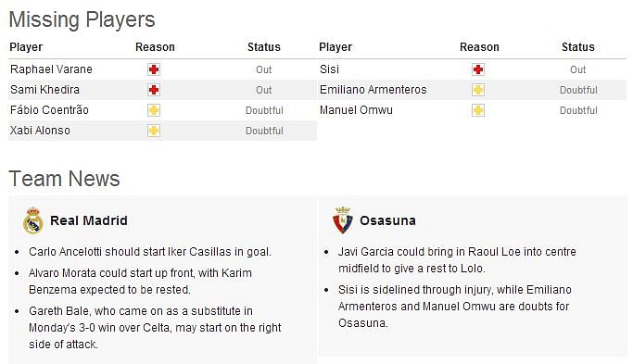Viewport: 633px width, 364px height.
Task: Click the red injury icon for Sisi
Action: [478, 69]
